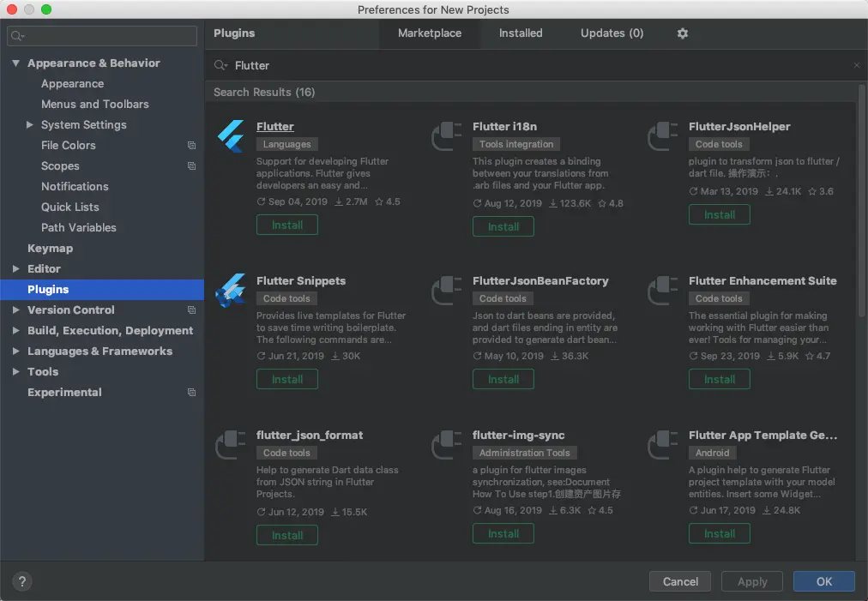Screen dimensions: 868x601
Task: Open the Updates (0) tab
Action: click(612, 33)
